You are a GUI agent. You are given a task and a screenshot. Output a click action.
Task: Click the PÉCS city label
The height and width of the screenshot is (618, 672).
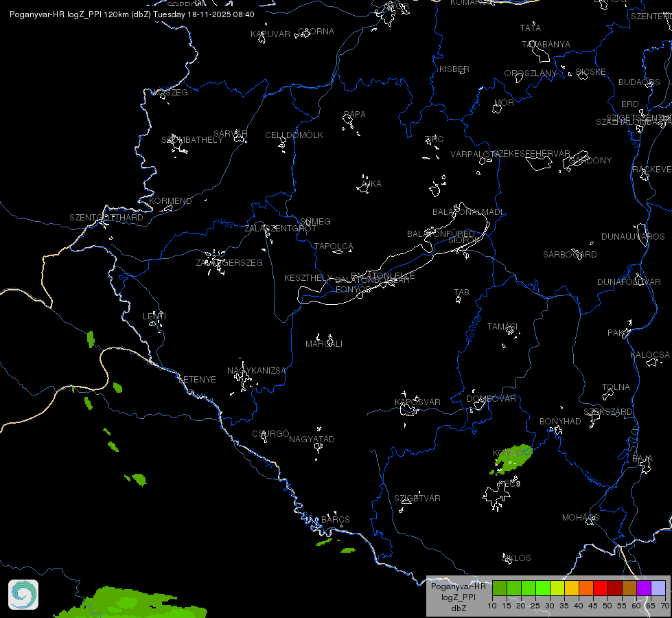(509, 484)
